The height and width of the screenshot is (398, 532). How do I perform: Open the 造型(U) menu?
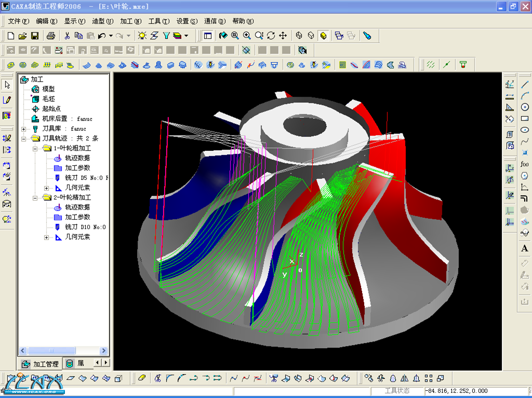click(x=102, y=21)
